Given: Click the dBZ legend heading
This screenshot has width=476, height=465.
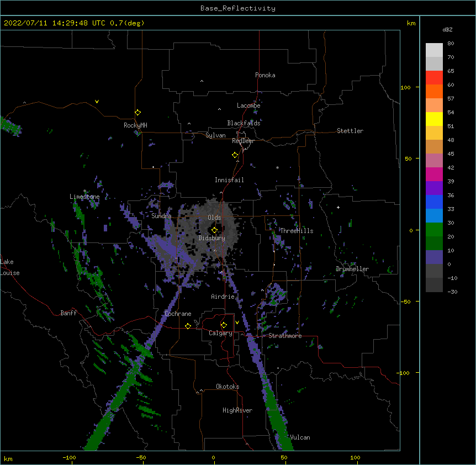Looking at the screenshot, I should pos(447,29).
